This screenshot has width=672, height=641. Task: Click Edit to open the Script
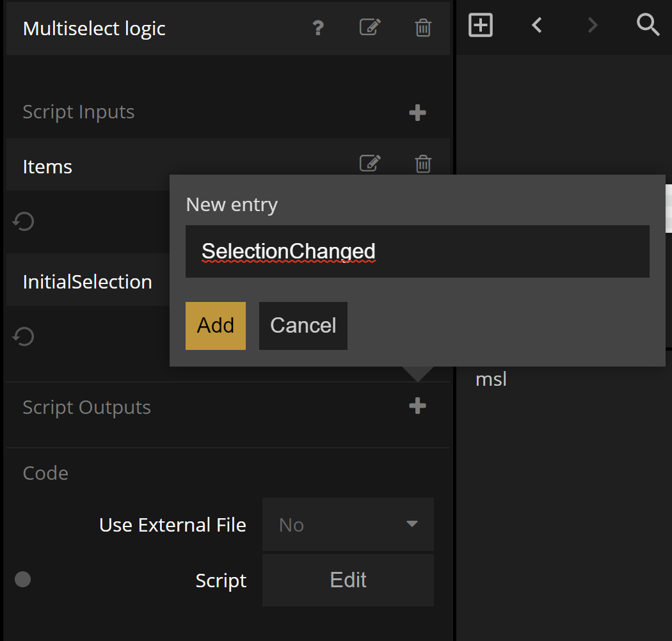[348, 580]
